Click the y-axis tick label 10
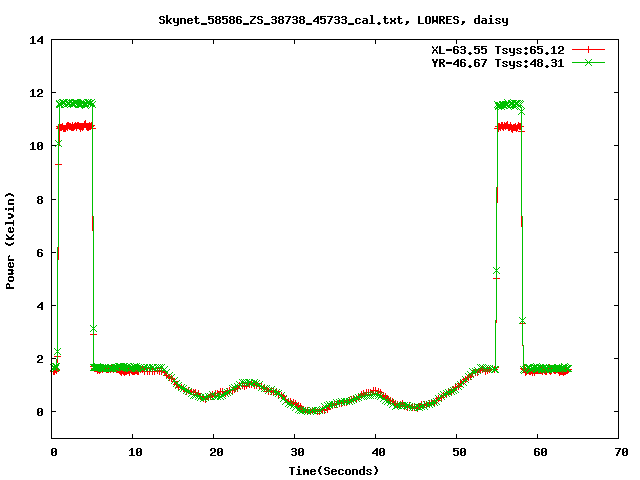Screen dimensions: 640x480 point(36,146)
